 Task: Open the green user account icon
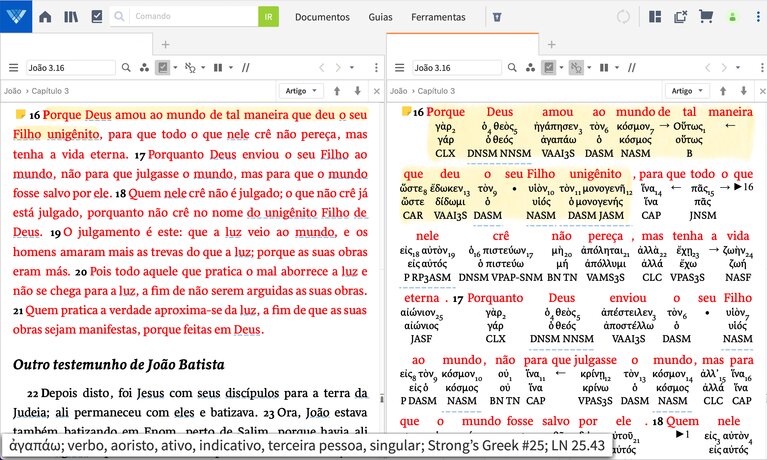pyautogui.click(x=732, y=17)
